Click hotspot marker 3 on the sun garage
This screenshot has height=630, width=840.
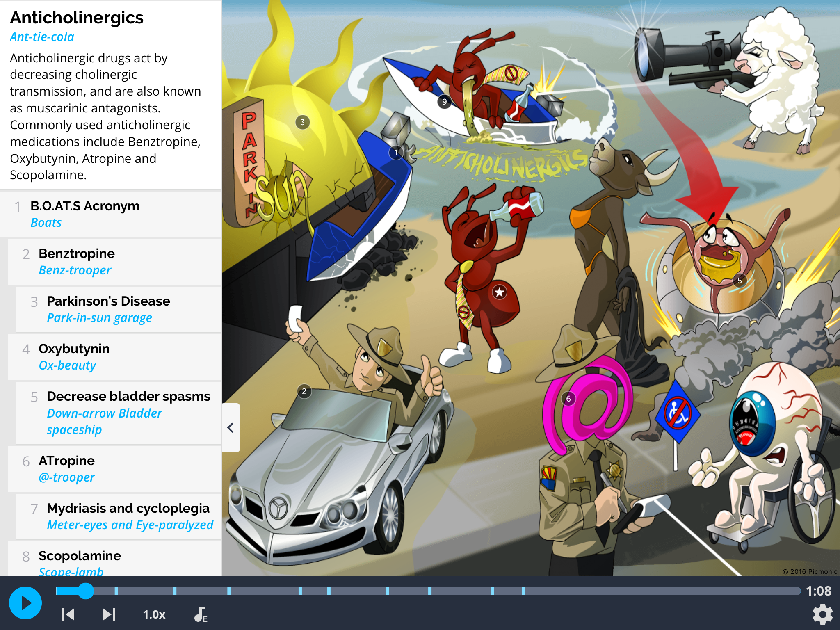click(302, 122)
